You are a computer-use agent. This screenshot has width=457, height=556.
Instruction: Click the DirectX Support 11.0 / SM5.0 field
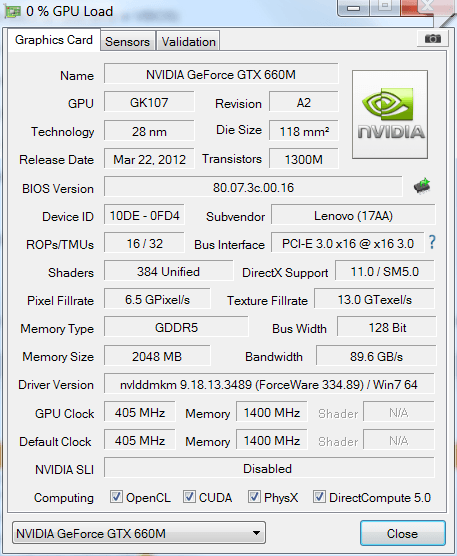[385, 271]
